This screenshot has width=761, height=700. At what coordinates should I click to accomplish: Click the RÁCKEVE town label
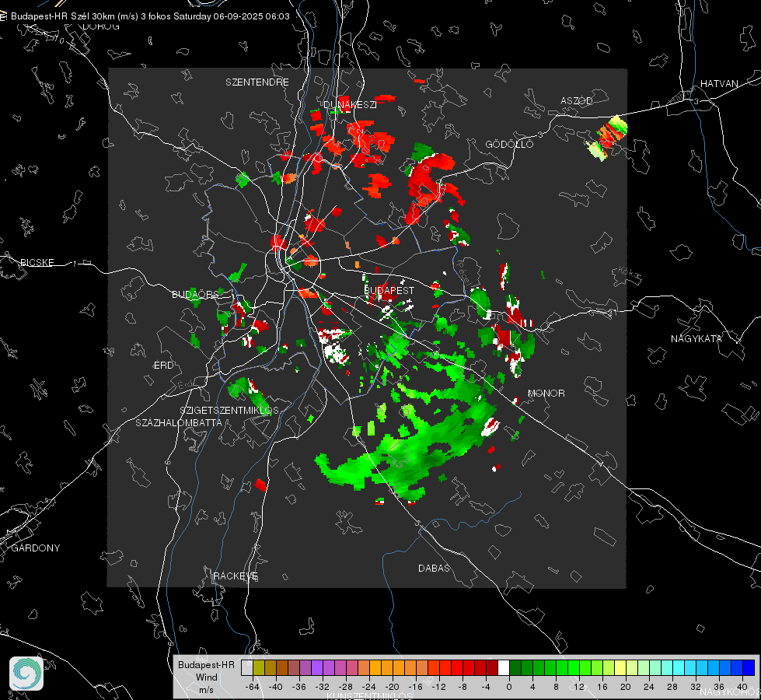tap(236, 576)
